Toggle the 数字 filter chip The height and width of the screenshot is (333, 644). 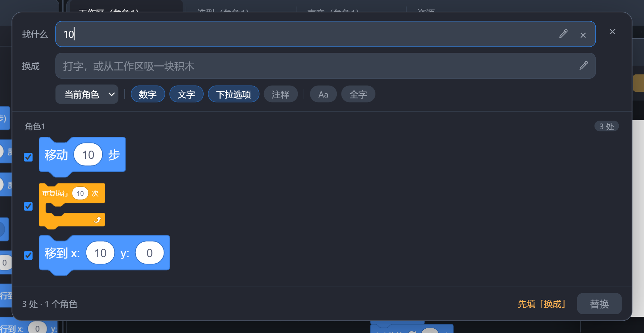point(148,94)
